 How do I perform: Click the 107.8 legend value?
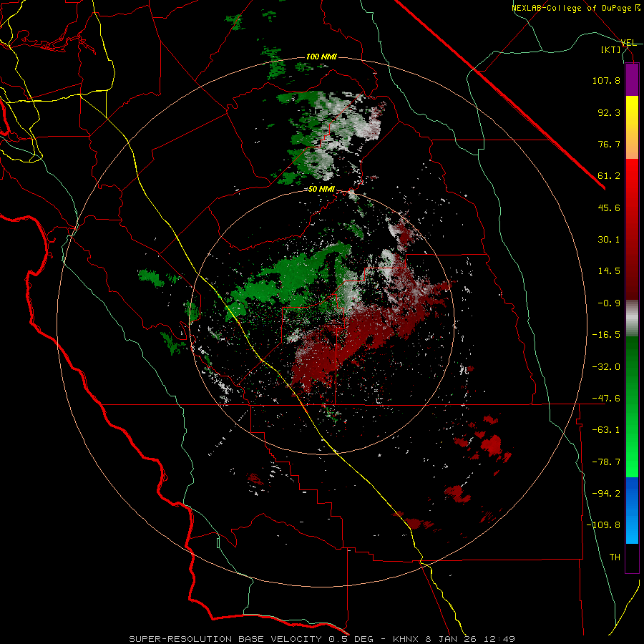[606, 80]
